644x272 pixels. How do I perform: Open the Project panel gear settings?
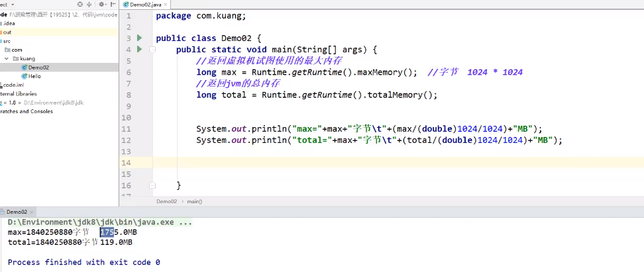pos(101,5)
